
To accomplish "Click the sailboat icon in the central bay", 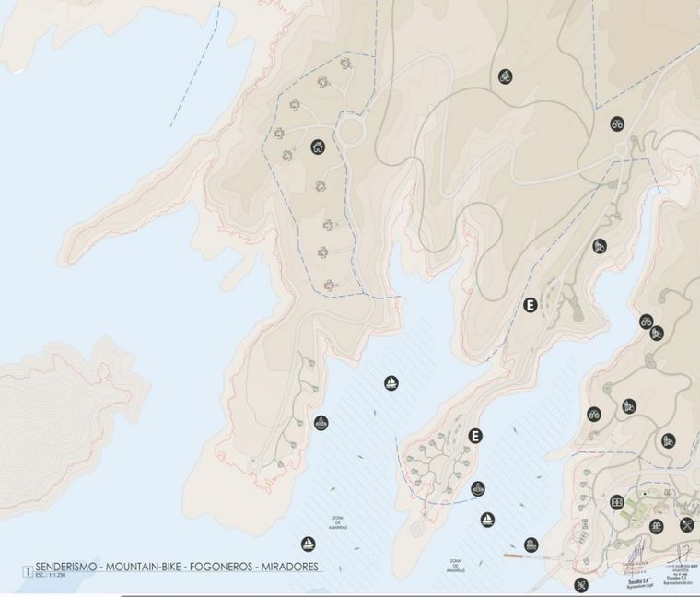I will 391,382.
